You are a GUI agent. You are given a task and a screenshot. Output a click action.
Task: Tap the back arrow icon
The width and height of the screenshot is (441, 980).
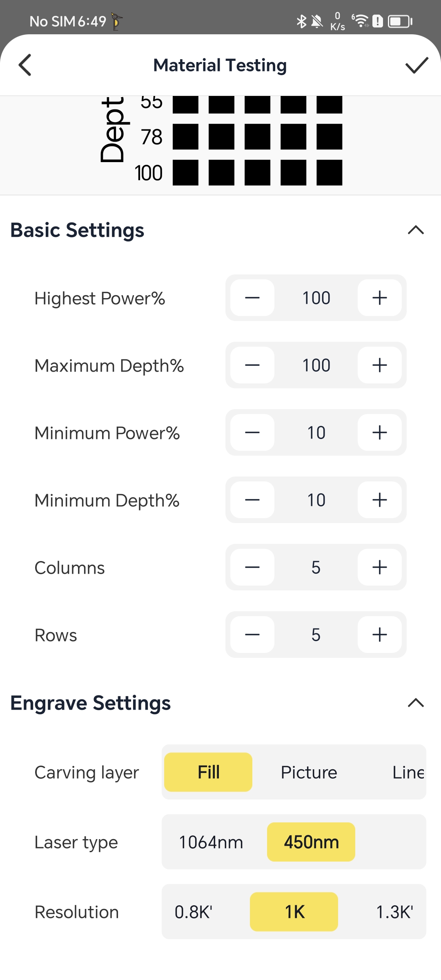(25, 65)
